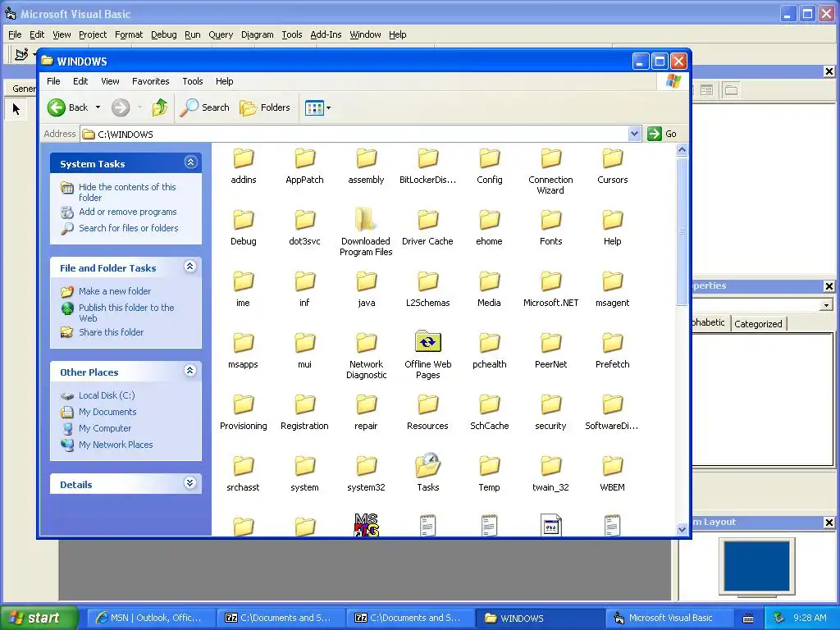
Task: Click the Toggle Folders icon in Project panel
Action: [731, 90]
